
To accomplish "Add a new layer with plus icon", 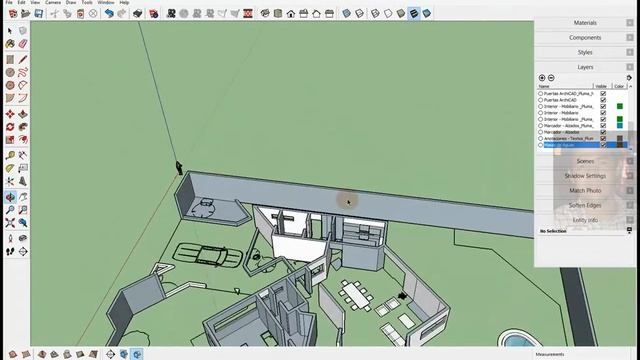I will click(542, 78).
